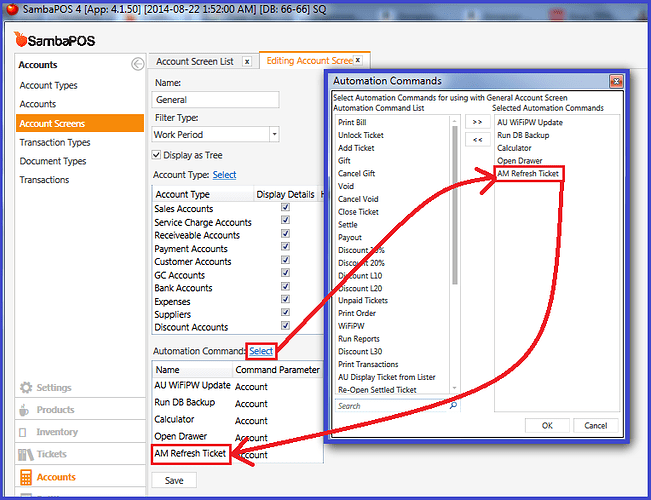
Task: Click the >> add command button
Action: (x=477, y=122)
